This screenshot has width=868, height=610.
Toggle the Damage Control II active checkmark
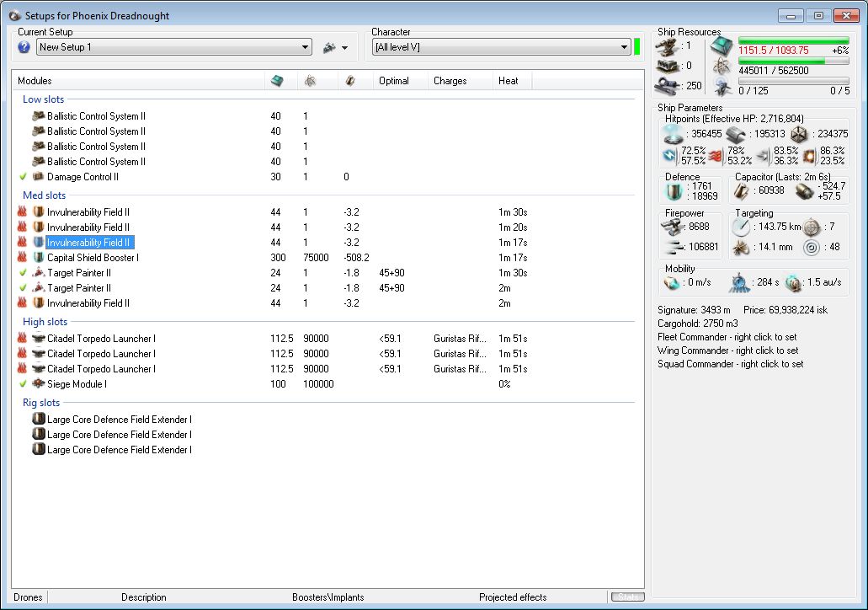[23, 177]
